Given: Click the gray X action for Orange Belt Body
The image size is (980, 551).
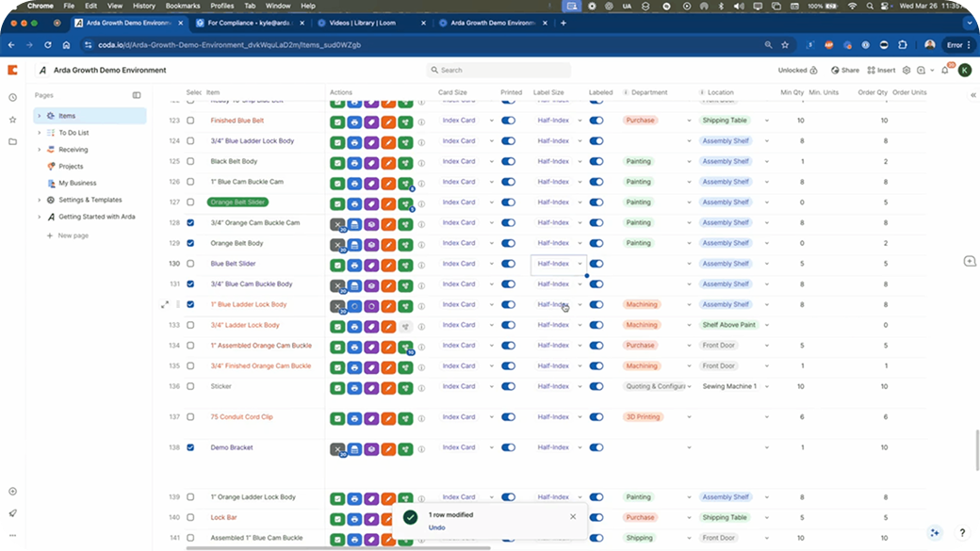Looking at the screenshot, I should coord(337,245).
